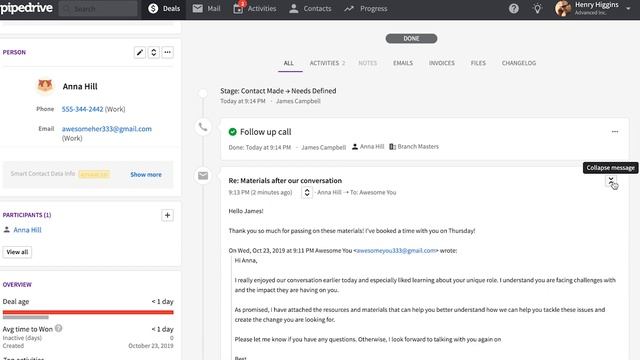Click the PARTICIPANTS (1) heading
The height and width of the screenshot is (360, 640).
[27, 215]
